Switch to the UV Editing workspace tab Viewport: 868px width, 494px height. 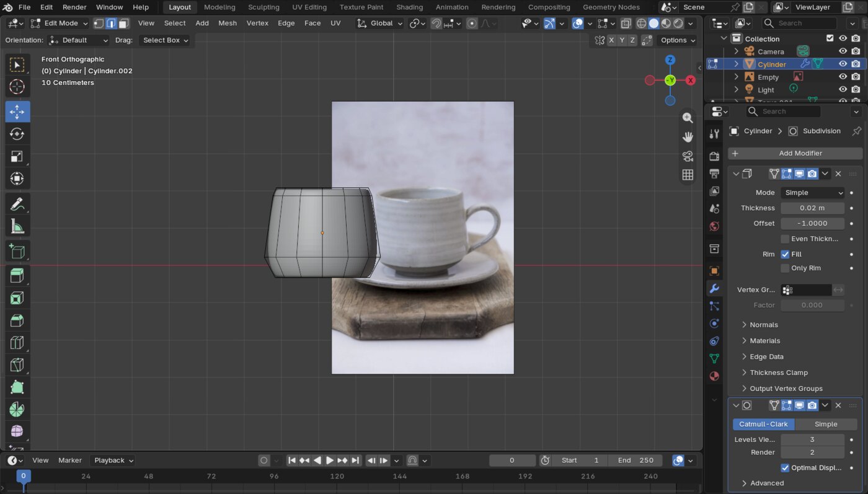click(x=309, y=7)
